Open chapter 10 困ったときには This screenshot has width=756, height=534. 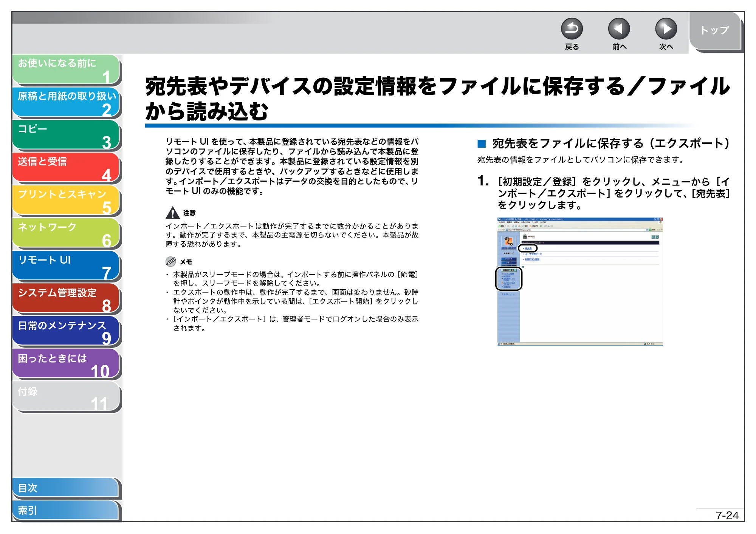tap(66, 364)
